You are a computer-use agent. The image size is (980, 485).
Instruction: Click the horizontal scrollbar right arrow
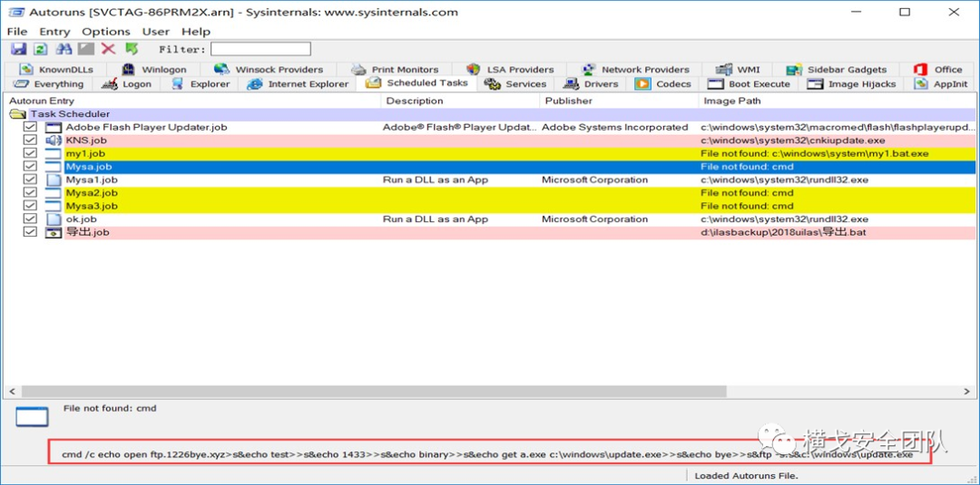click(x=967, y=391)
